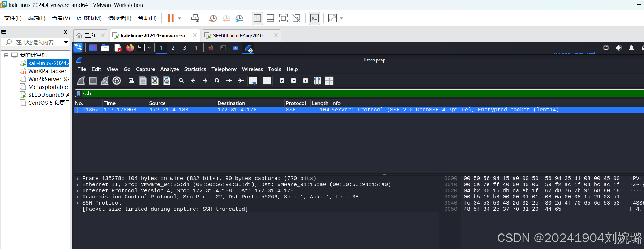The height and width of the screenshot is (249, 644).
Task: Stop capturing packets square icon
Action: pyautogui.click(x=93, y=81)
